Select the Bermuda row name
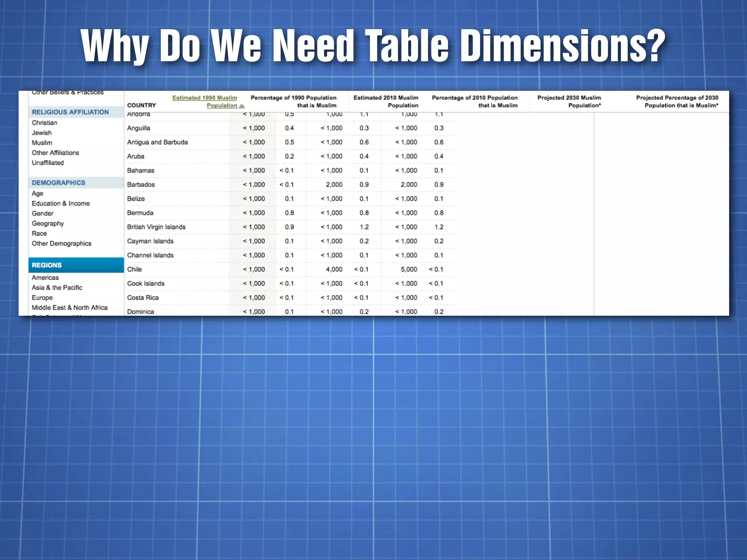 click(x=140, y=213)
